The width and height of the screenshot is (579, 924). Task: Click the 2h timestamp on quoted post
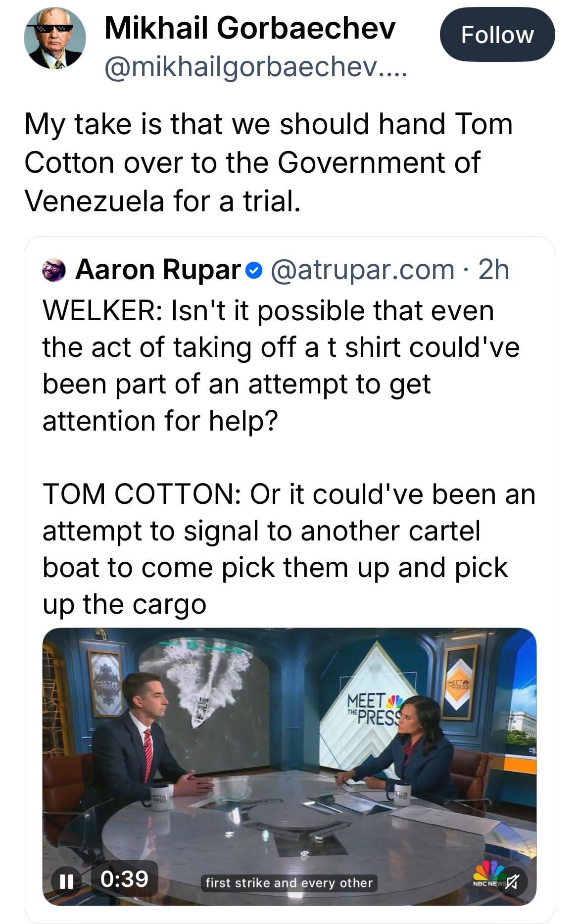tap(493, 270)
